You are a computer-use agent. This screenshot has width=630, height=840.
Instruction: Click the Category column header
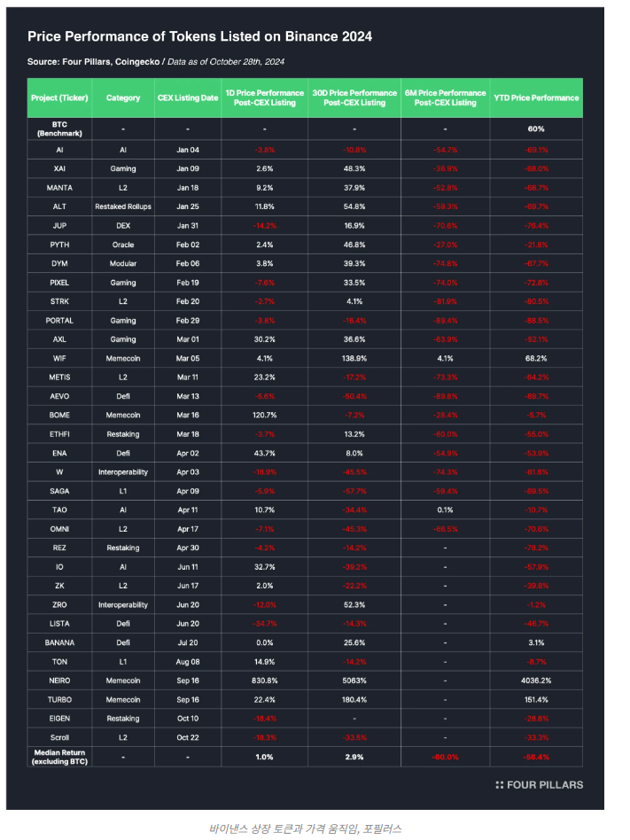pos(122,97)
